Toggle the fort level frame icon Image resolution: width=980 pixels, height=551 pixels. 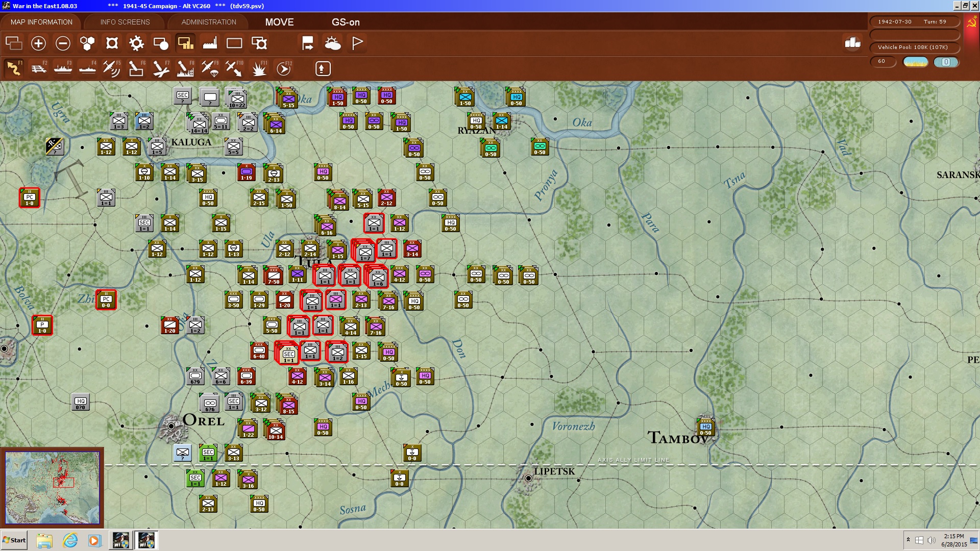(x=112, y=43)
